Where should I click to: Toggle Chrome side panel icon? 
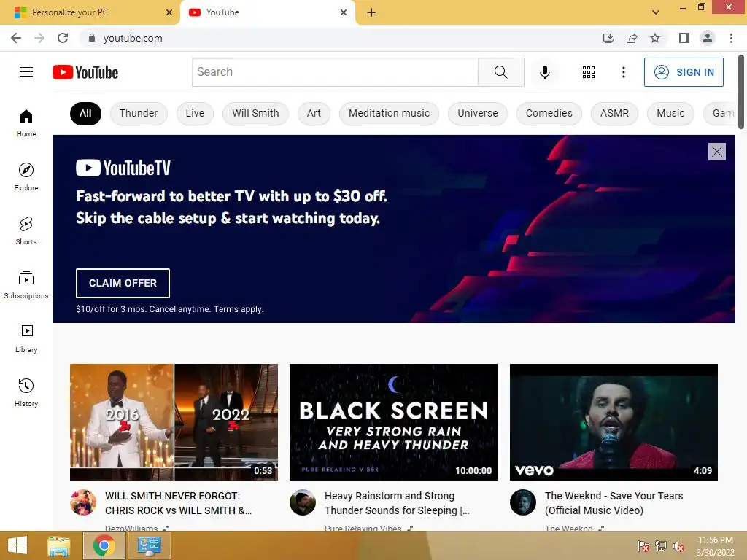pos(684,38)
